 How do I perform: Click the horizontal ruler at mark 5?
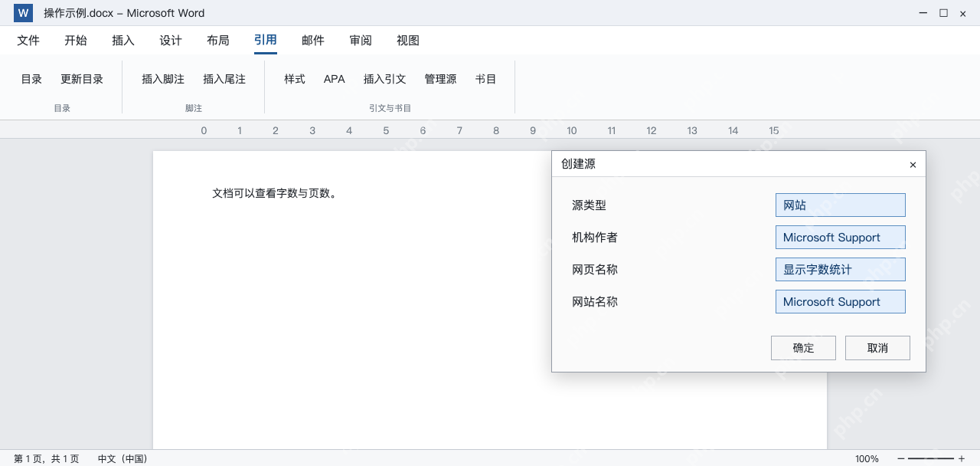(386, 131)
